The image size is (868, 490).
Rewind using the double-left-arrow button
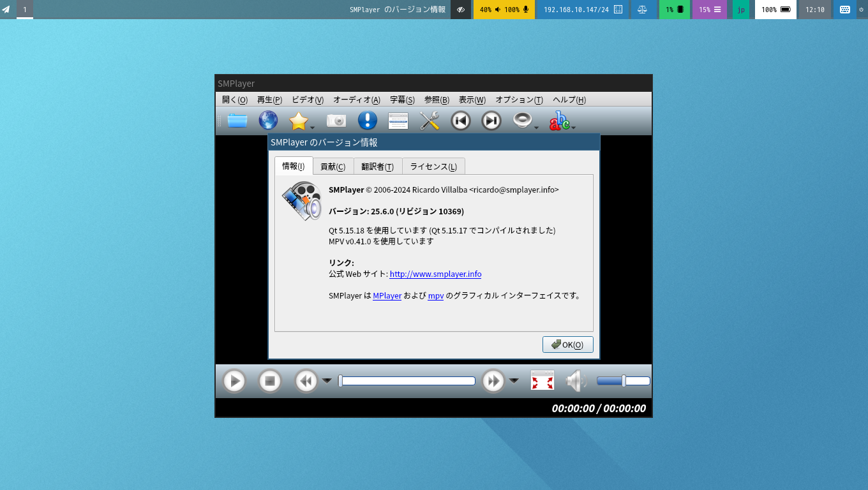[306, 381]
